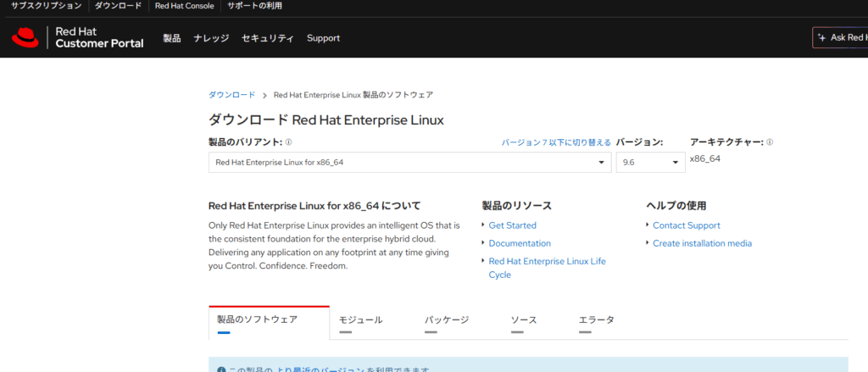Select the ソース tab
This screenshot has width=868, height=372.
tap(523, 320)
